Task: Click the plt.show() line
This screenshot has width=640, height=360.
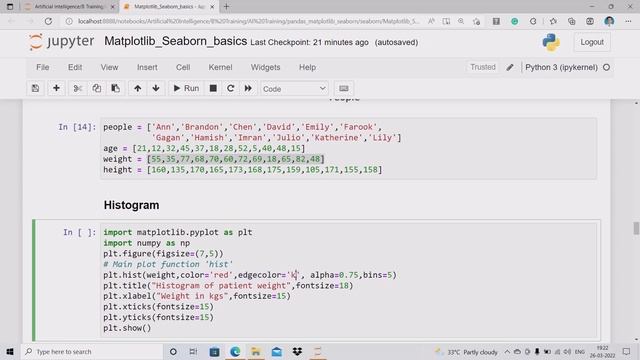Action: point(127,328)
